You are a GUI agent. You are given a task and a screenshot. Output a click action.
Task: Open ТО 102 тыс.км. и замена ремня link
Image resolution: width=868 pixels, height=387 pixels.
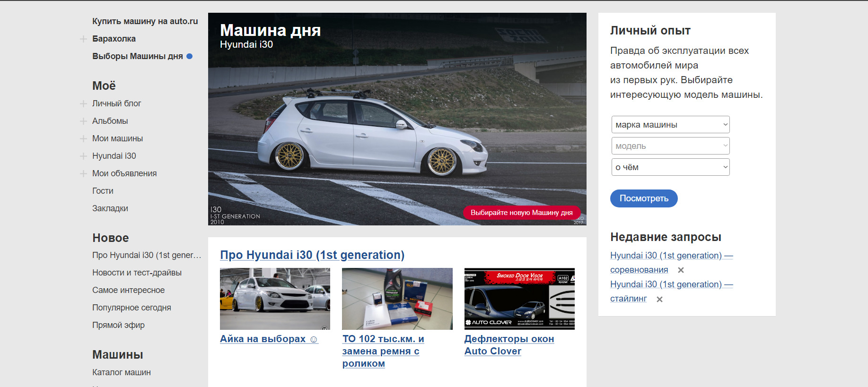click(383, 351)
